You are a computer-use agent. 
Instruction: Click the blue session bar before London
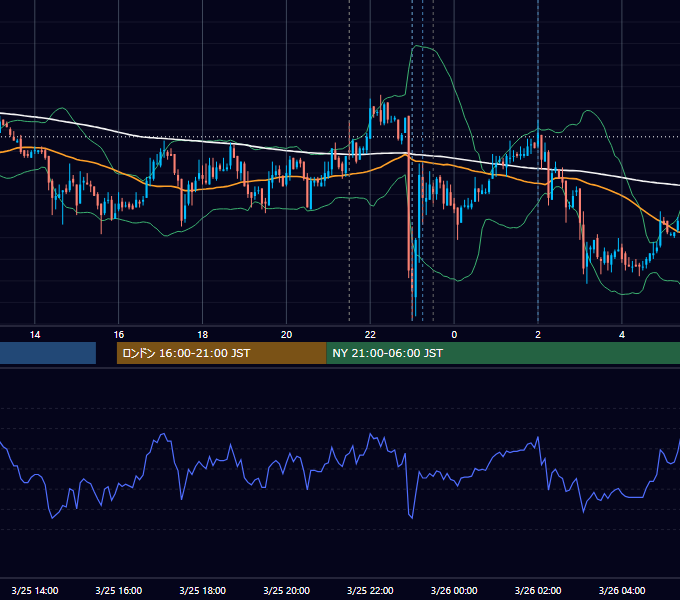pyautogui.click(x=48, y=353)
